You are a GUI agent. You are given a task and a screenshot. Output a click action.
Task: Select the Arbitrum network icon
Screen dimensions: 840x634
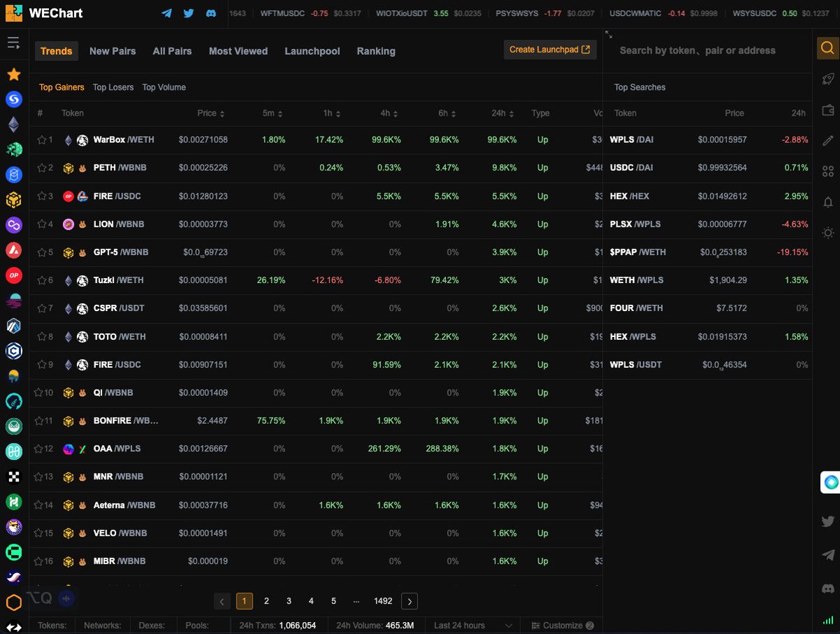tap(13, 326)
